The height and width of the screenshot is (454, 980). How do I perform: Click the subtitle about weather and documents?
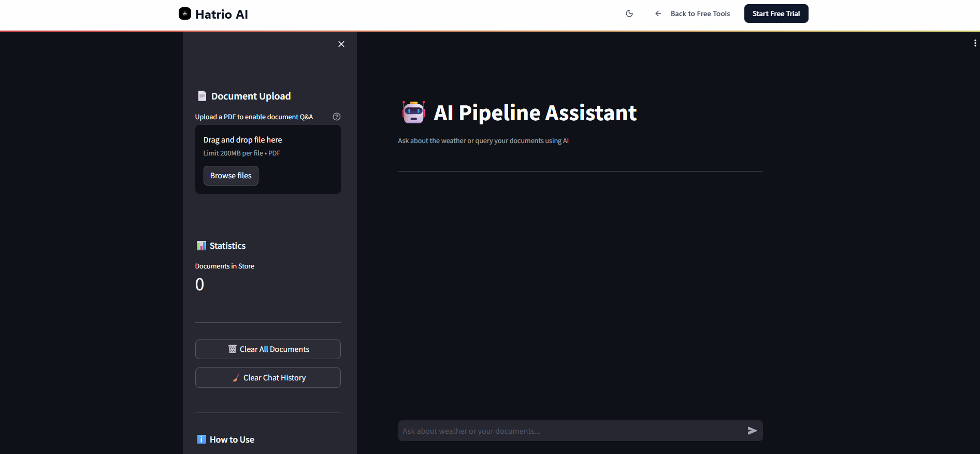(483, 140)
